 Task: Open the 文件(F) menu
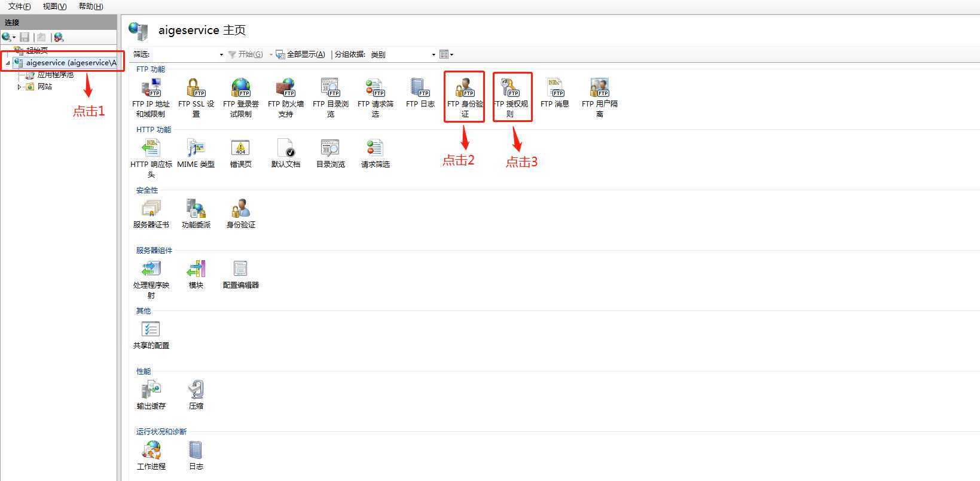pyautogui.click(x=19, y=7)
